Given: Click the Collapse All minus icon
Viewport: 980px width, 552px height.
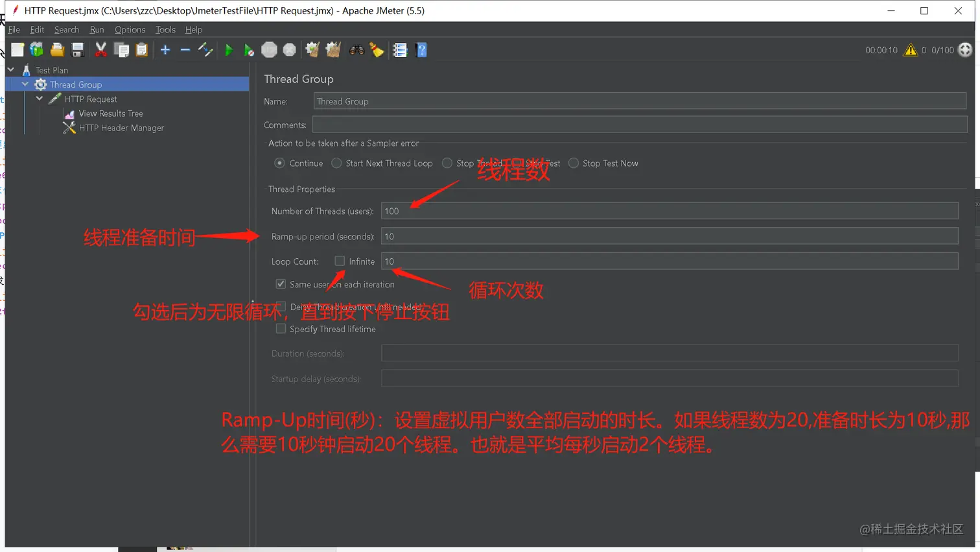Looking at the screenshot, I should click(x=185, y=50).
